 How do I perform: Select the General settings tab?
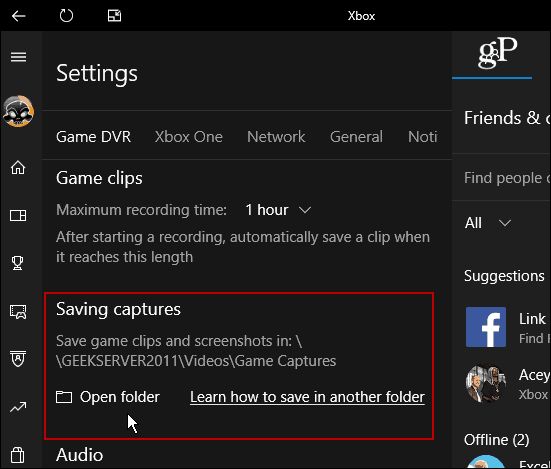(x=356, y=137)
